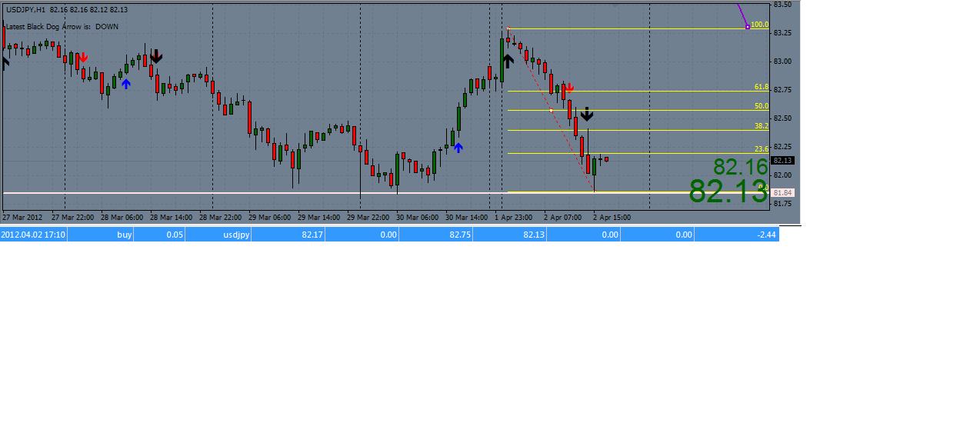Click the 83.25 price axis label
Viewport: 980px width, 443px height.
(x=783, y=33)
